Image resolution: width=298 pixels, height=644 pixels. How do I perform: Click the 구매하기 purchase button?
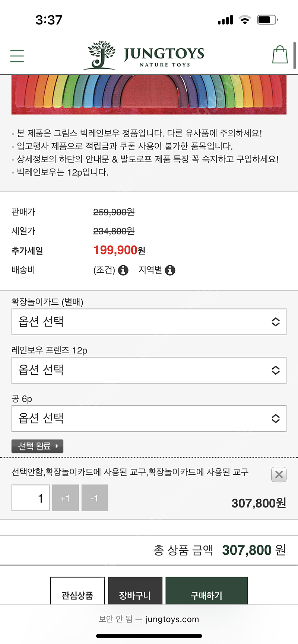point(207,591)
